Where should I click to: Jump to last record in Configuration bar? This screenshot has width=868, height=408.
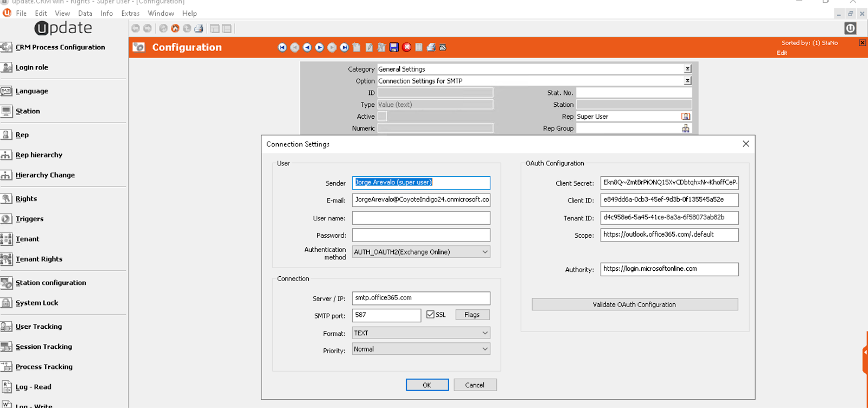coord(344,47)
